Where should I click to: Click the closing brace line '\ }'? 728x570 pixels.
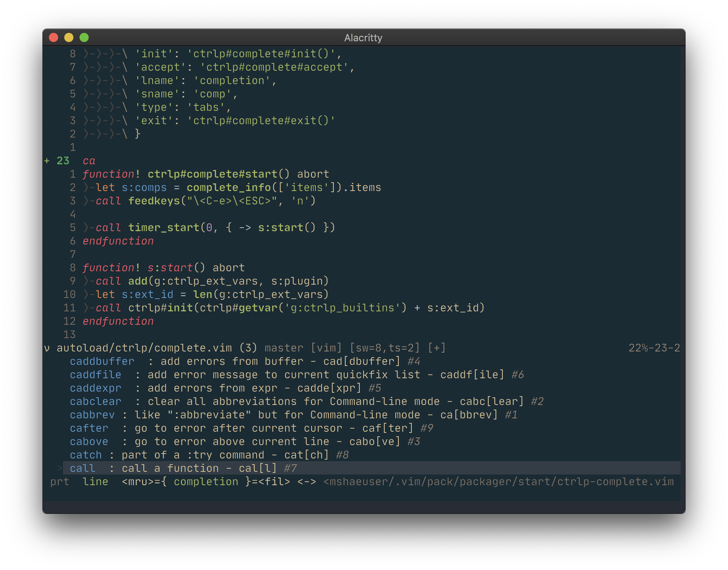[x=112, y=134]
